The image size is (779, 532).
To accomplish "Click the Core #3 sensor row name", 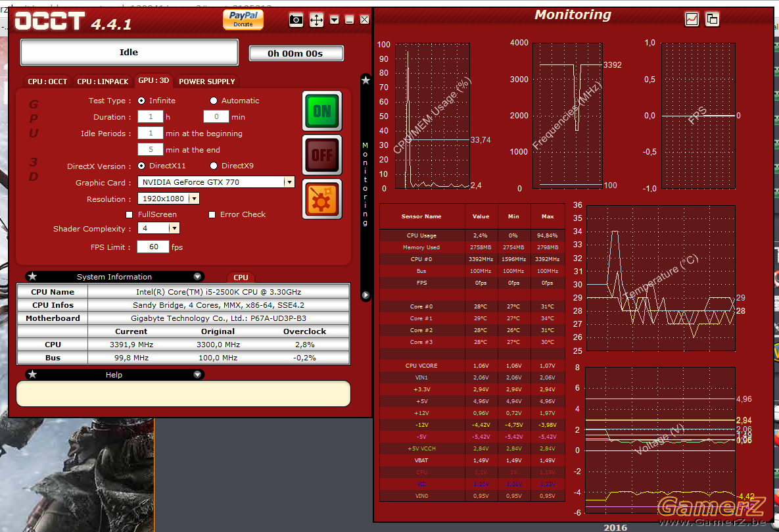I will pos(421,343).
